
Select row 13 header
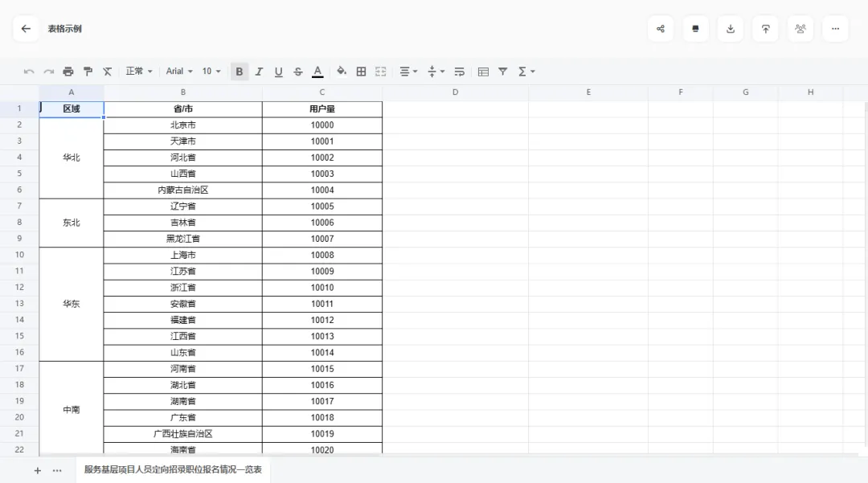tap(19, 304)
